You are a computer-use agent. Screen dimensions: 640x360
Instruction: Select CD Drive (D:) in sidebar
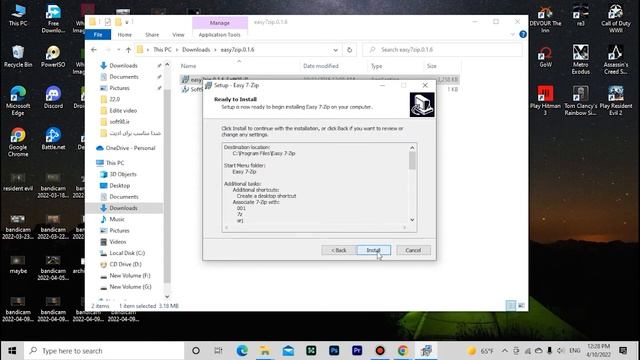[x=125, y=264]
